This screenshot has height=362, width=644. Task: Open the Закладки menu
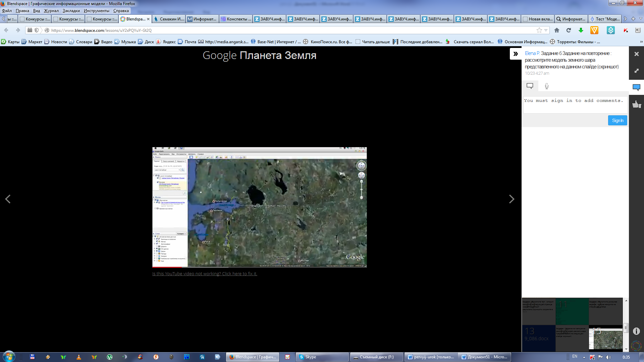click(71, 11)
